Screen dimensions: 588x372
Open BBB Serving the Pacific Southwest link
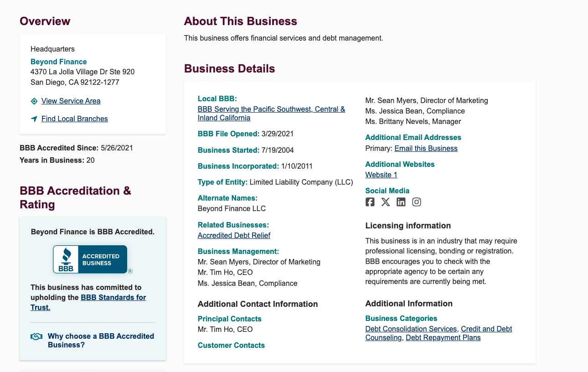pyautogui.click(x=271, y=109)
